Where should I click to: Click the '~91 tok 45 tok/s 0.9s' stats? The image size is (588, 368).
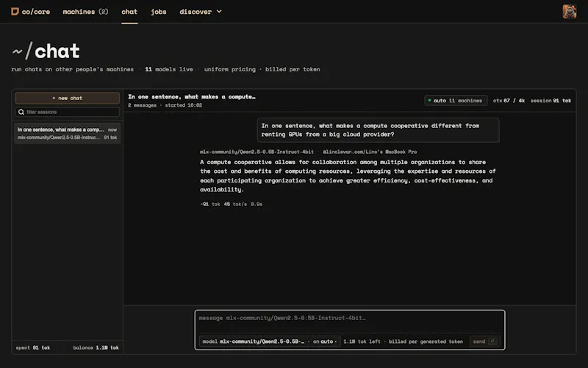point(231,204)
